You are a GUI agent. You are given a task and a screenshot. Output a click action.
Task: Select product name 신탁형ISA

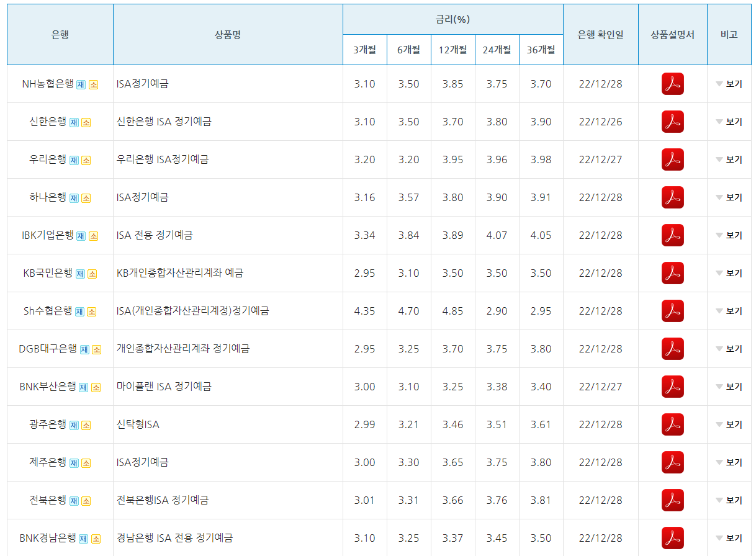[x=138, y=424]
